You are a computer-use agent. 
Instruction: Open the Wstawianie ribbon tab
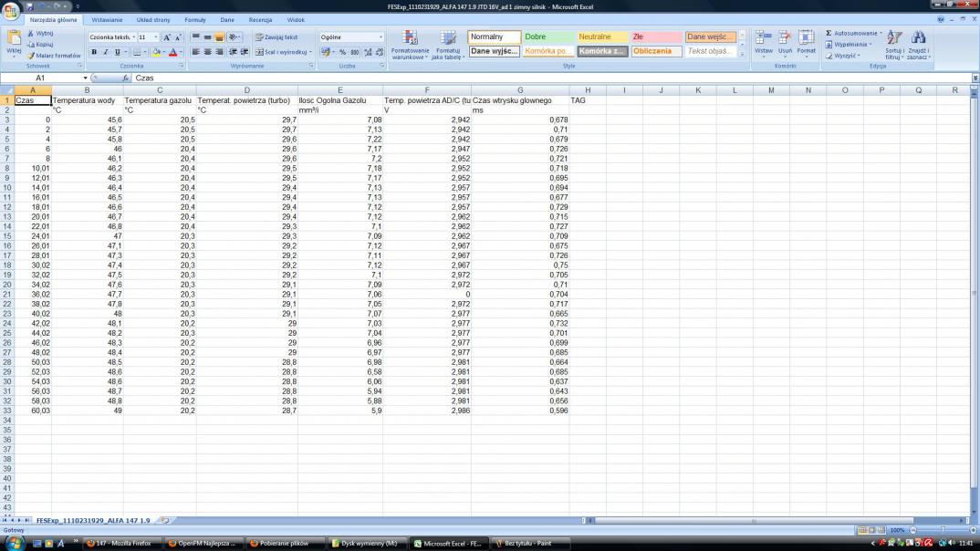click(x=108, y=19)
